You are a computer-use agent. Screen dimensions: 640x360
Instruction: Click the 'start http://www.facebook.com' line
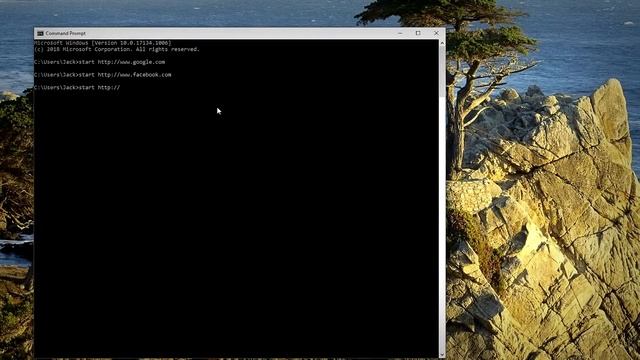pyautogui.click(x=103, y=75)
